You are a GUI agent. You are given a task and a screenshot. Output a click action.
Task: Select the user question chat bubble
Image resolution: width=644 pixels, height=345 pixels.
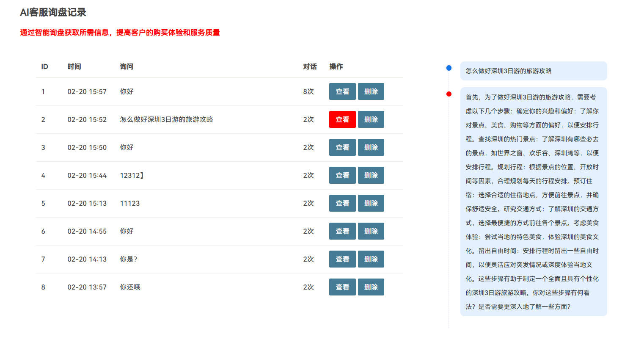point(533,71)
